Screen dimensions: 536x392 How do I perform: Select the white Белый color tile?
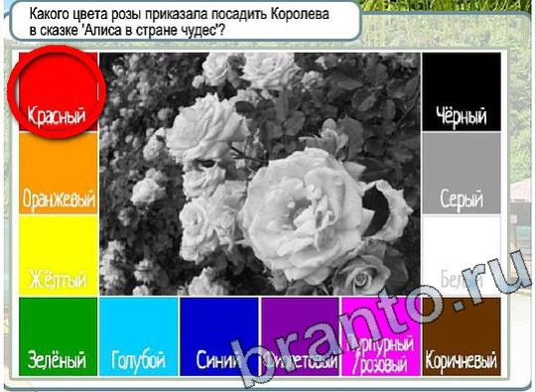pos(462,255)
